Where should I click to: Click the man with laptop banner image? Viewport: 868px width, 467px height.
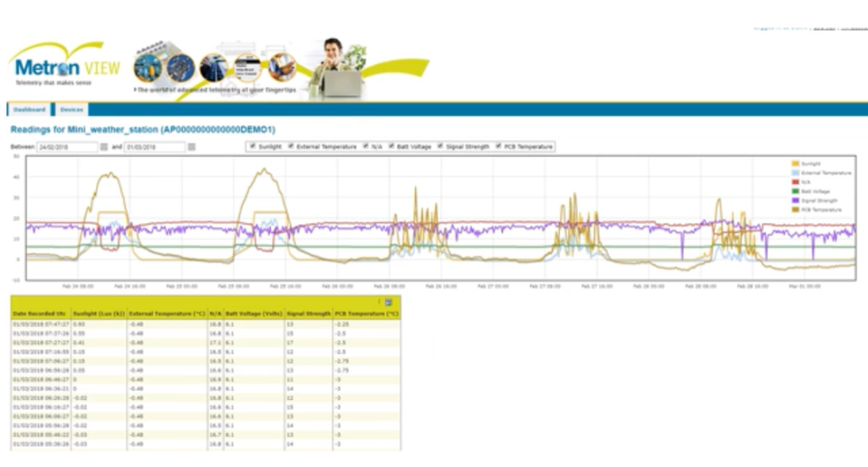click(337, 68)
